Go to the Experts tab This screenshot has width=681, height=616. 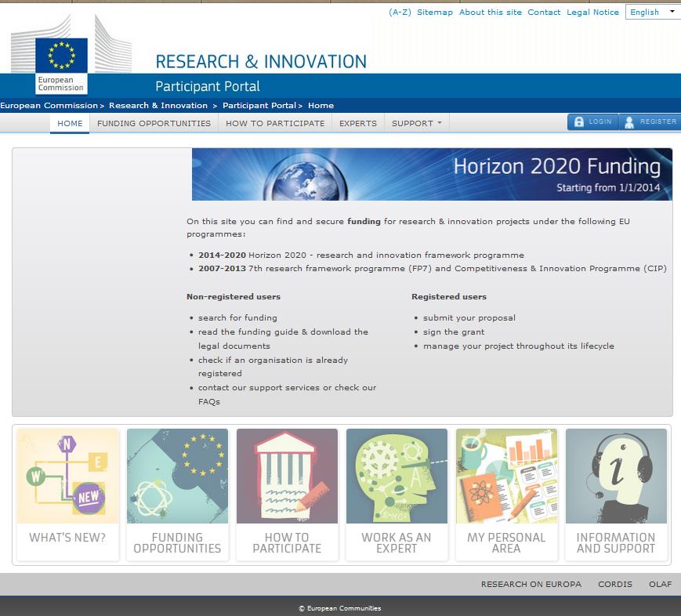(358, 123)
